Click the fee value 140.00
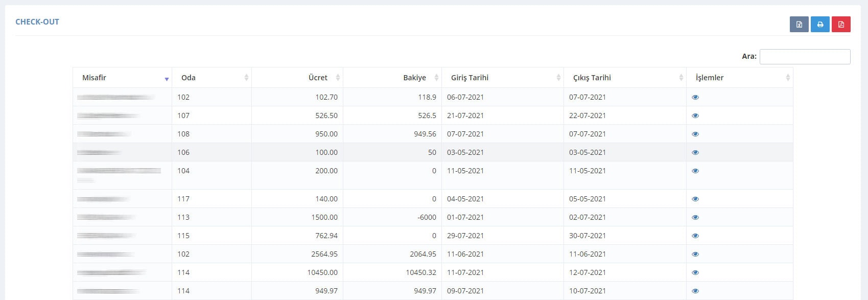Screen dimensions: 868x300 pyautogui.click(x=326, y=199)
